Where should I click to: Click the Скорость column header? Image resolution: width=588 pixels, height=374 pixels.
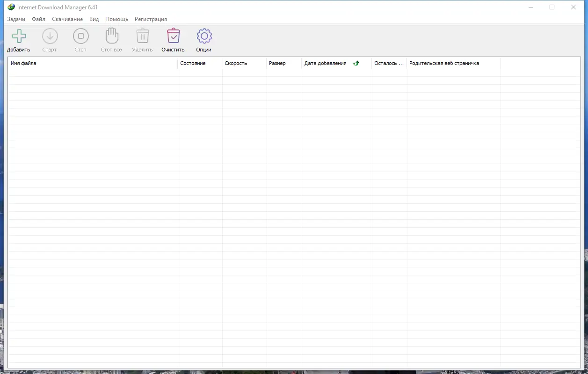pos(236,63)
